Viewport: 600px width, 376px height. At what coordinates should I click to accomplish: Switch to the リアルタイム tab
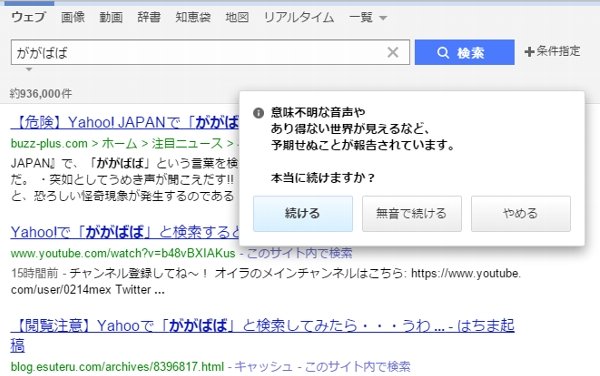click(x=299, y=17)
